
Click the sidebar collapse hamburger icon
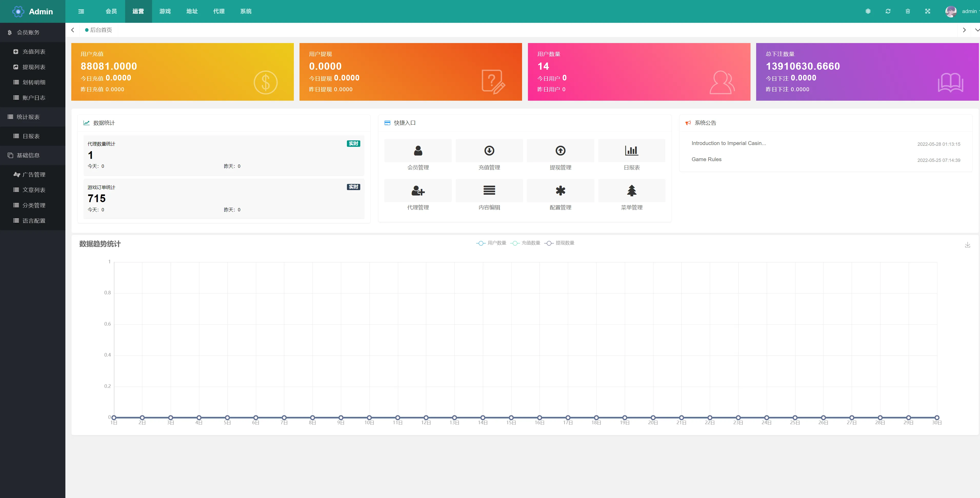coord(81,12)
